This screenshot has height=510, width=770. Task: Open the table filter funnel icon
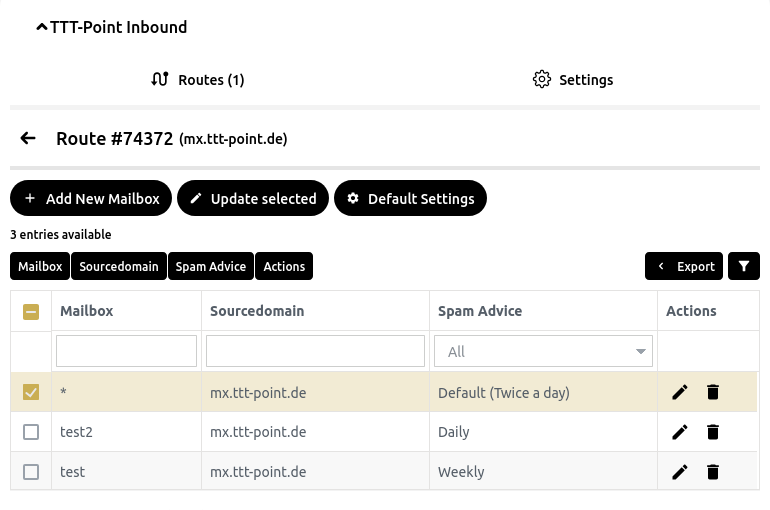coord(743,266)
